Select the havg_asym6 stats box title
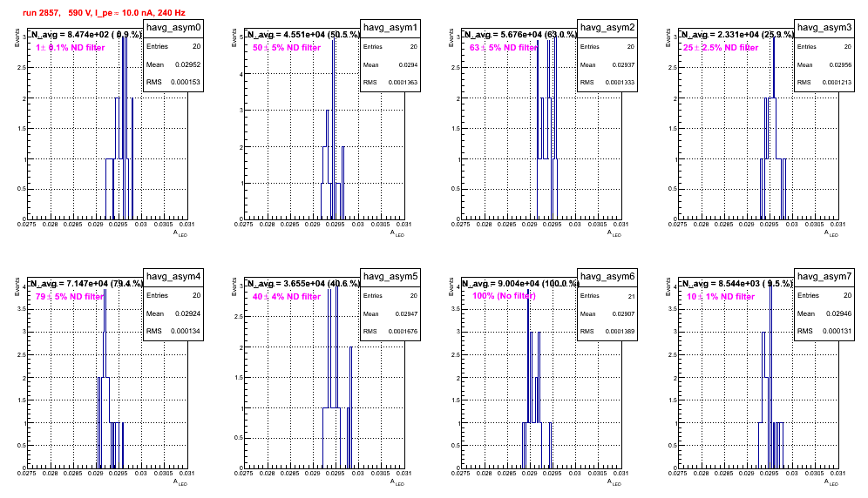 tap(607, 277)
